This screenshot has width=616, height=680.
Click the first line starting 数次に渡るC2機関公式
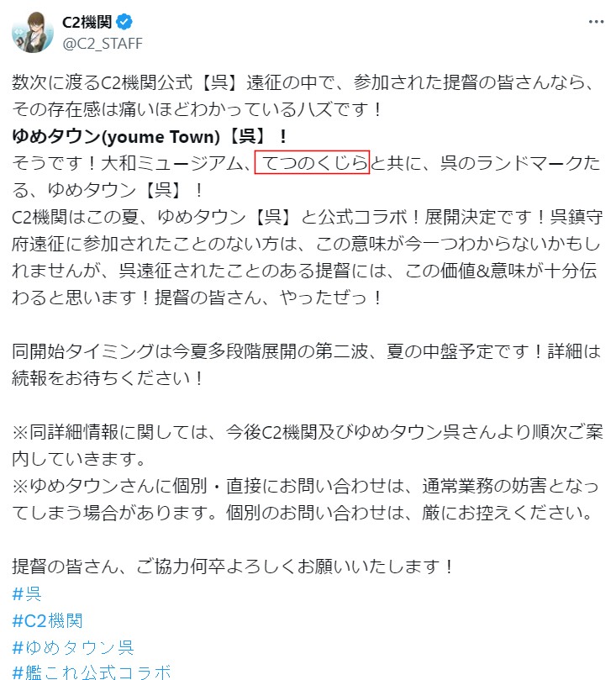[x=303, y=82]
